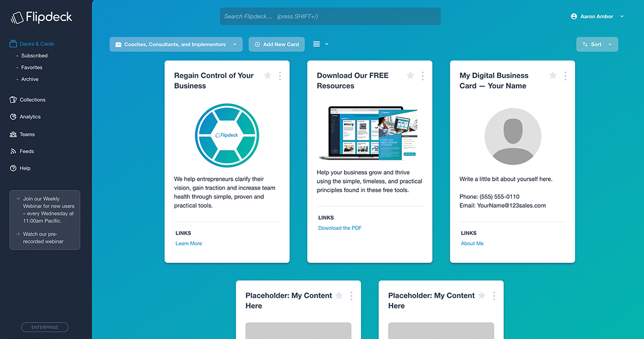Click the Email: YourName@123sales.com text
This screenshot has width=644, height=339.
503,206
